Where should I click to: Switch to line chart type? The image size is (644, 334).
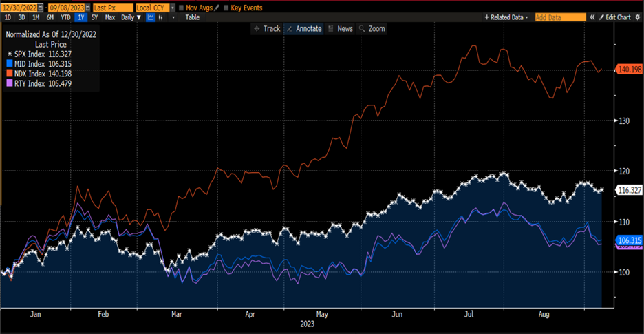[151, 17]
